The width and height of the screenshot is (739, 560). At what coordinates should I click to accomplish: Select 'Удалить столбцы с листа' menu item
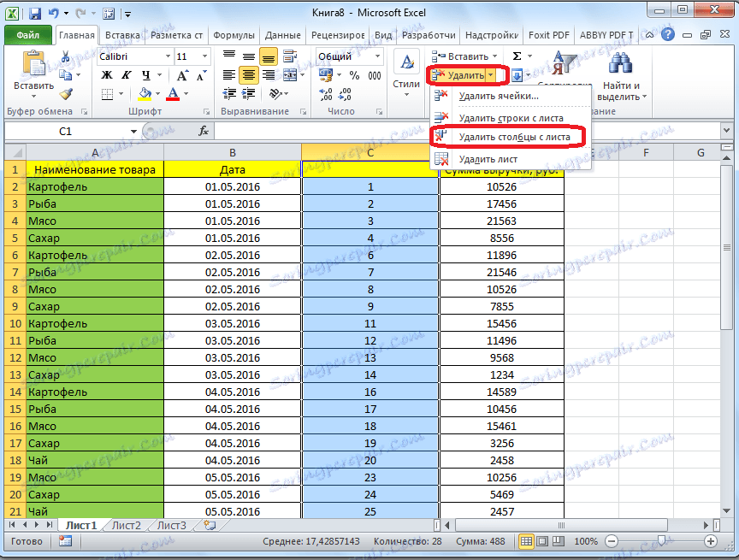(x=513, y=137)
